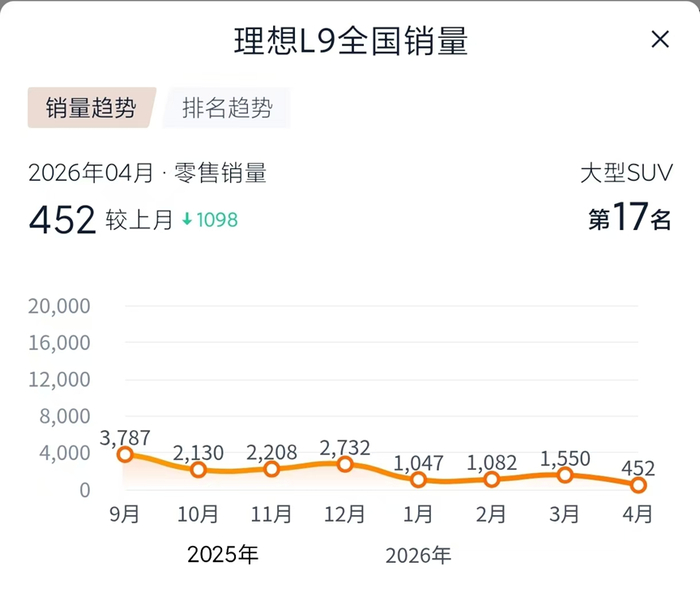
Task: Click the 3月 axis label
Action: tap(564, 514)
